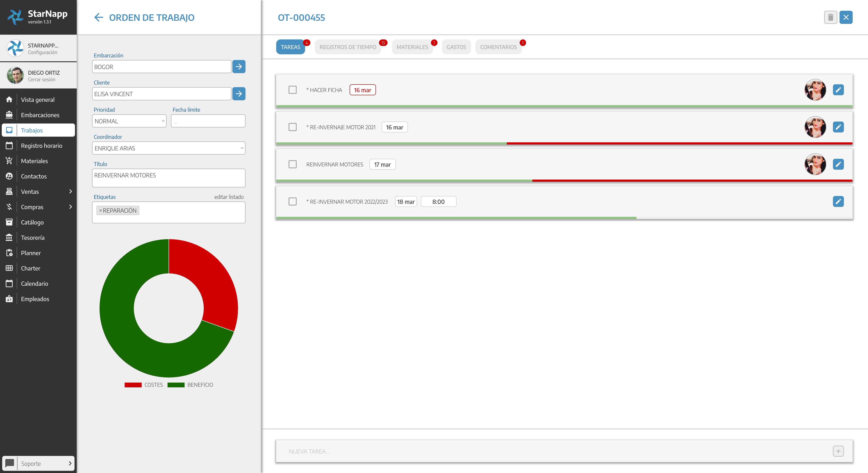Screen dimensions: 868x473
Task: Switch to REGISTROS DE TIEMPO tab
Action: point(348,47)
